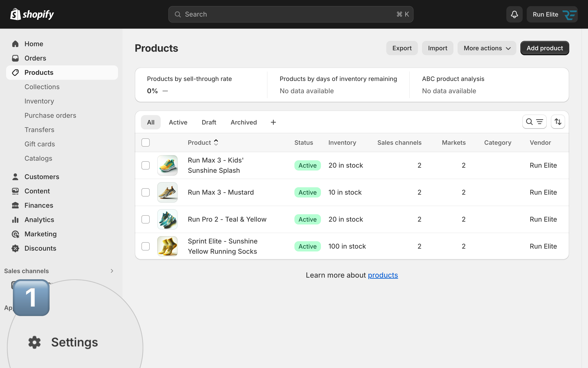
Task: Click the Orders inbox icon
Action: (15, 58)
